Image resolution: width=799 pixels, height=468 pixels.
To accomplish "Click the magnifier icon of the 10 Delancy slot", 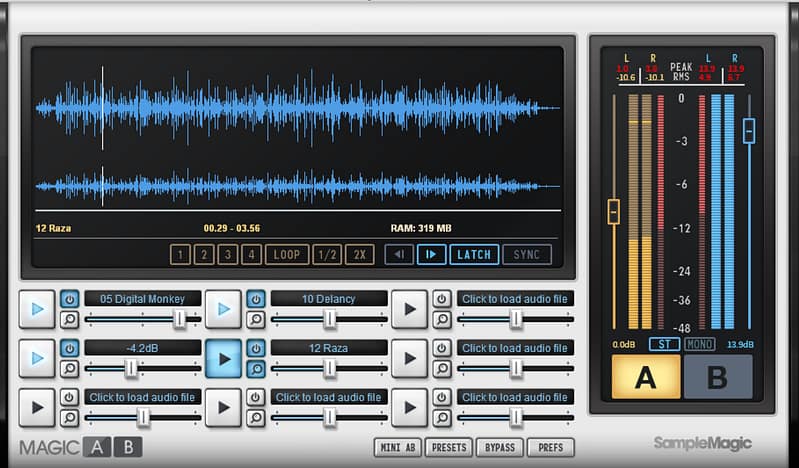I will [x=256, y=320].
